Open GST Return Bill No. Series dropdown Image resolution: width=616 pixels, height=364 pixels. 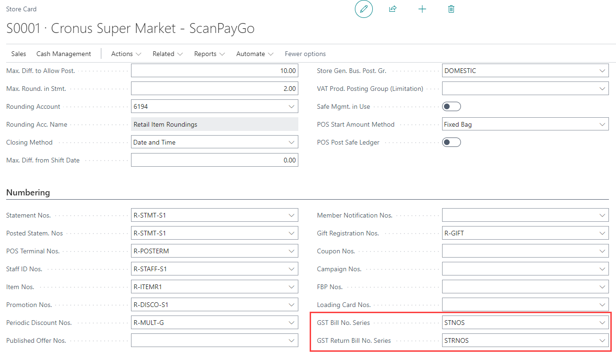coord(602,340)
